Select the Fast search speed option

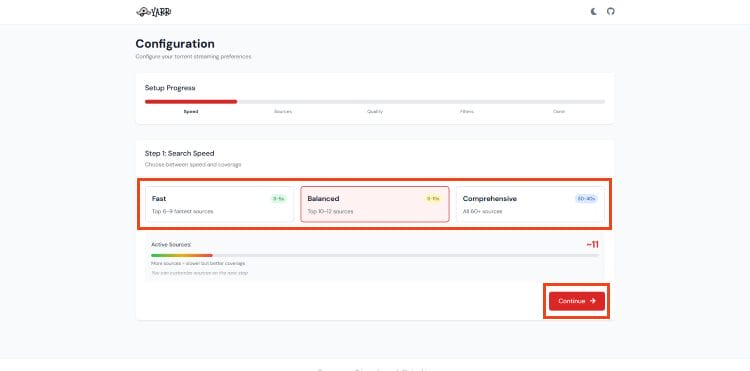pos(220,204)
